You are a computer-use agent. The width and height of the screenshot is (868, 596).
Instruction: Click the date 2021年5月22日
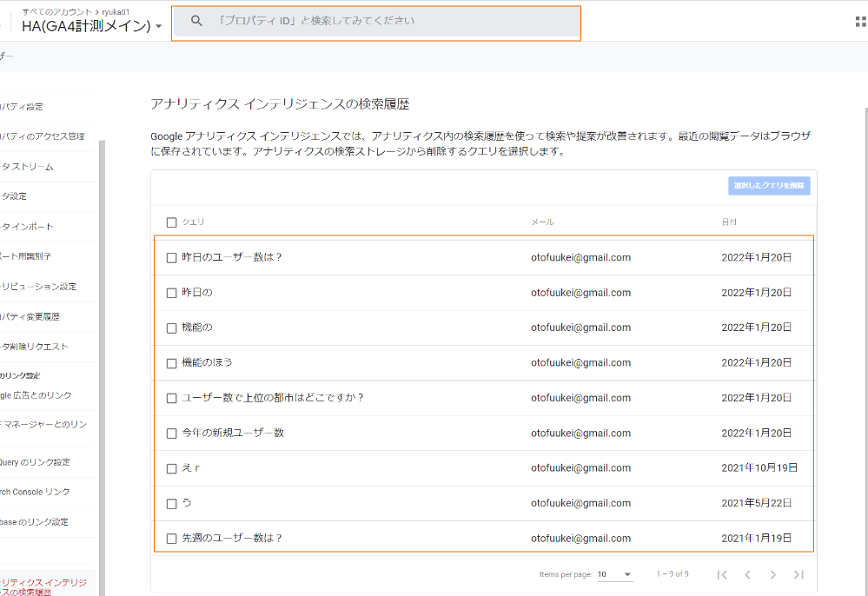tap(757, 503)
